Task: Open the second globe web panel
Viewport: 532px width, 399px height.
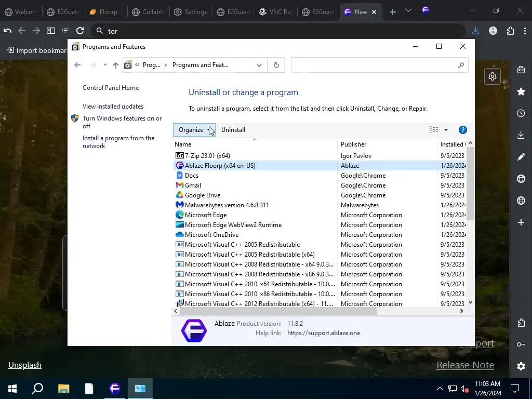Action: pos(521,201)
